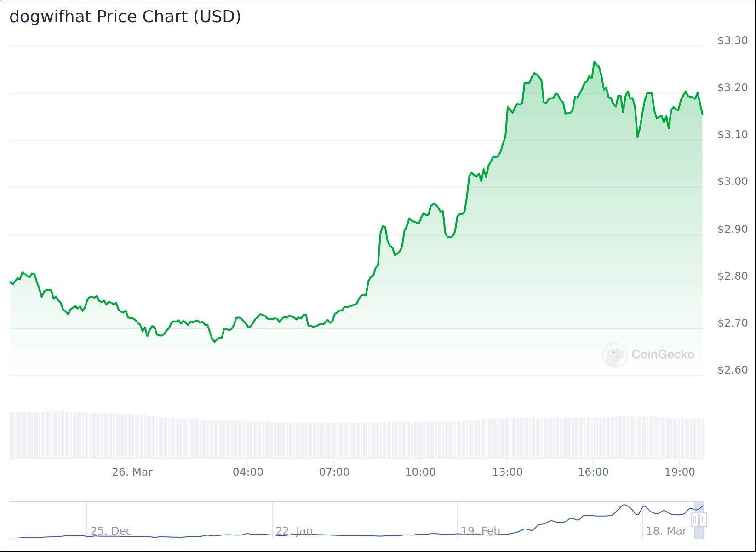Screen dimensions: 756x552
Task: Click the 07:00 time axis label
Action: pyautogui.click(x=334, y=472)
